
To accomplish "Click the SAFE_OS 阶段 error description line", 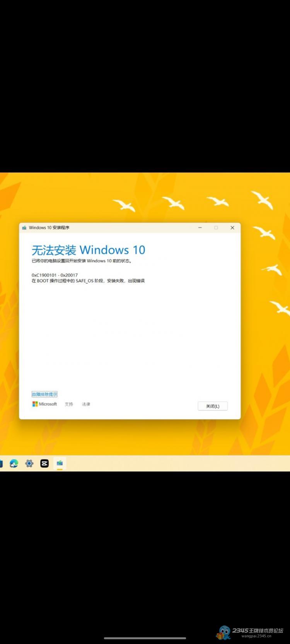I will coord(88,281).
